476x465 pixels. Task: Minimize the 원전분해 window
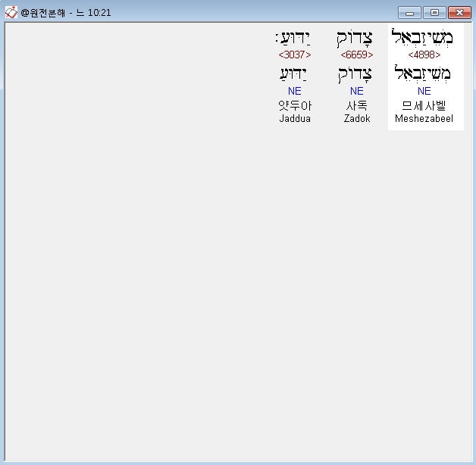click(409, 13)
